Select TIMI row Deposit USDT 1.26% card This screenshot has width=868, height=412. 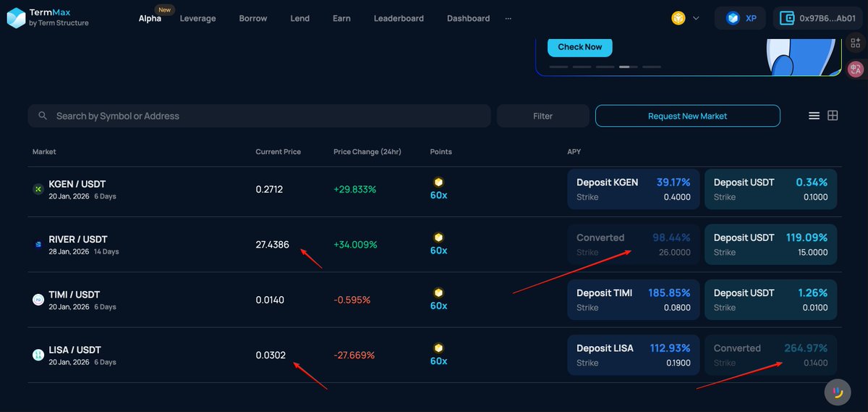click(771, 300)
